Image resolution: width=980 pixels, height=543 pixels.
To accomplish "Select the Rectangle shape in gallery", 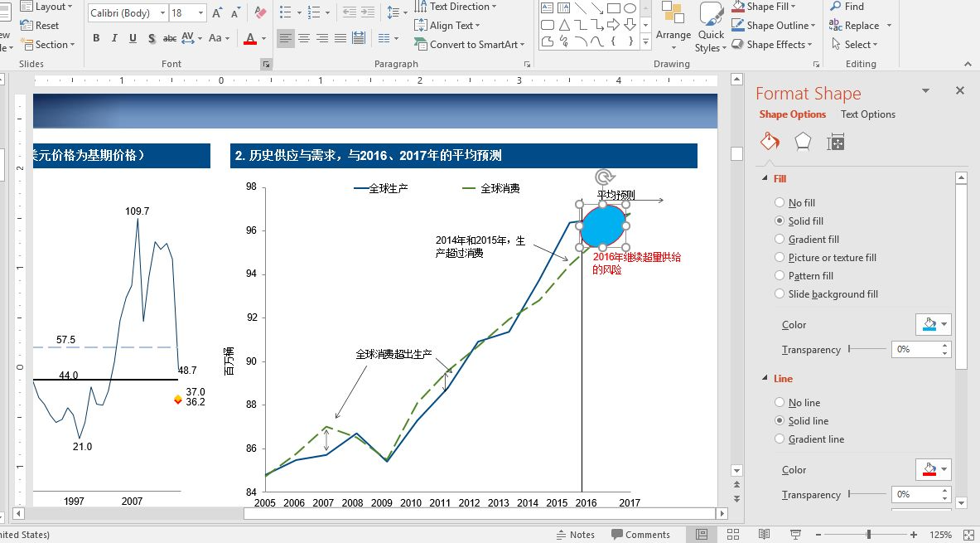I will point(614,8).
